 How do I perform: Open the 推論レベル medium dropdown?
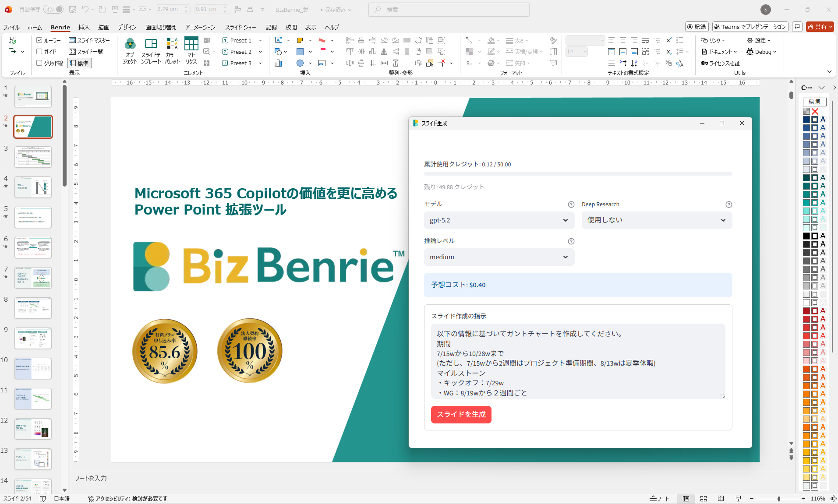pyautogui.click(x=499, y=257)
